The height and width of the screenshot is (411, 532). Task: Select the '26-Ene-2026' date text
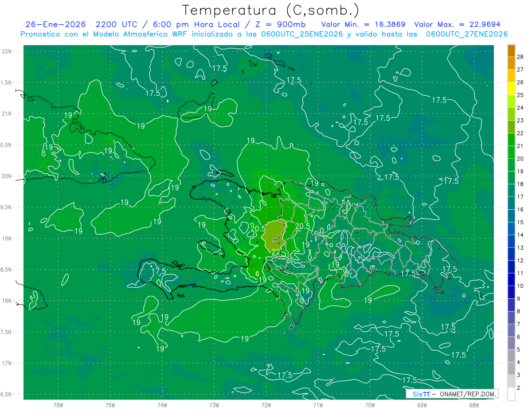[56, 24]
